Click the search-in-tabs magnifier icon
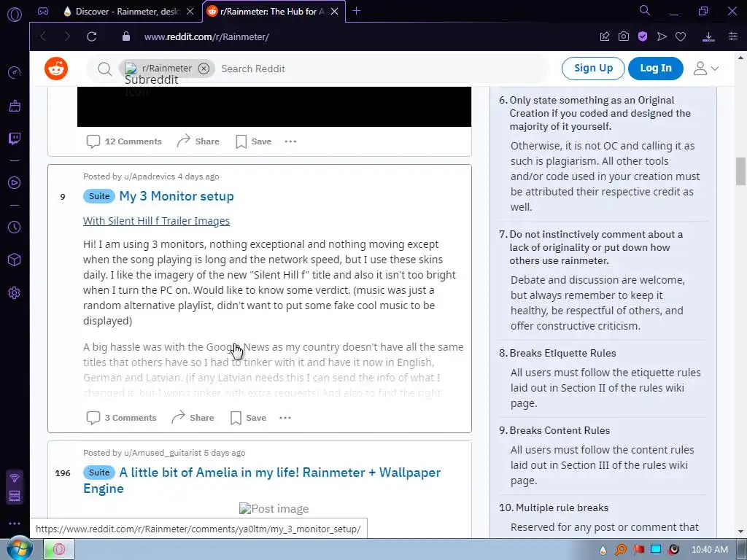747x560 pixels. pyautogui.click(x=645, y=10)
